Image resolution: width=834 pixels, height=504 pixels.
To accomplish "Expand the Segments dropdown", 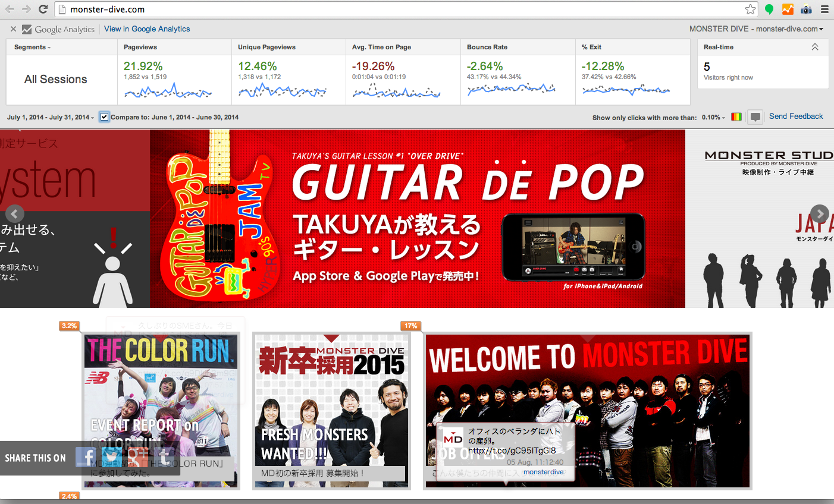I will [32, 47].
